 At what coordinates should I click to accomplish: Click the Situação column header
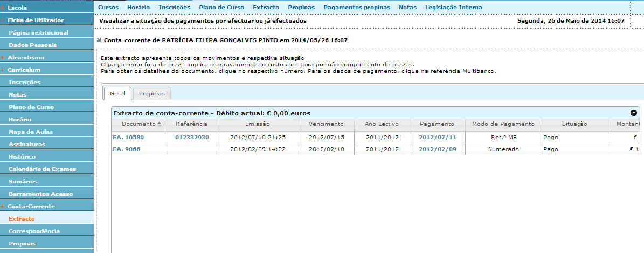pyautogui.click(x=574, y=124)
